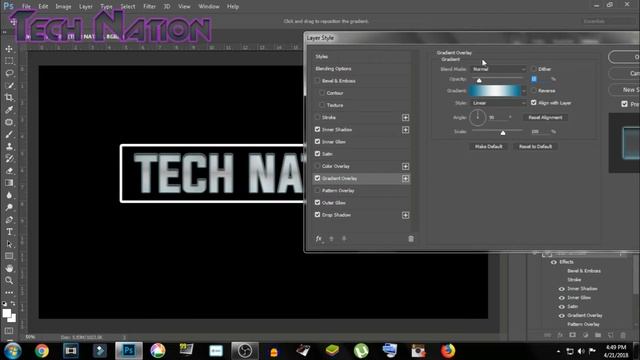The height and width of the screenshot is (360, 640).
Task: Add another Inner Shadow with plus icon
Action: pos(405,130)
